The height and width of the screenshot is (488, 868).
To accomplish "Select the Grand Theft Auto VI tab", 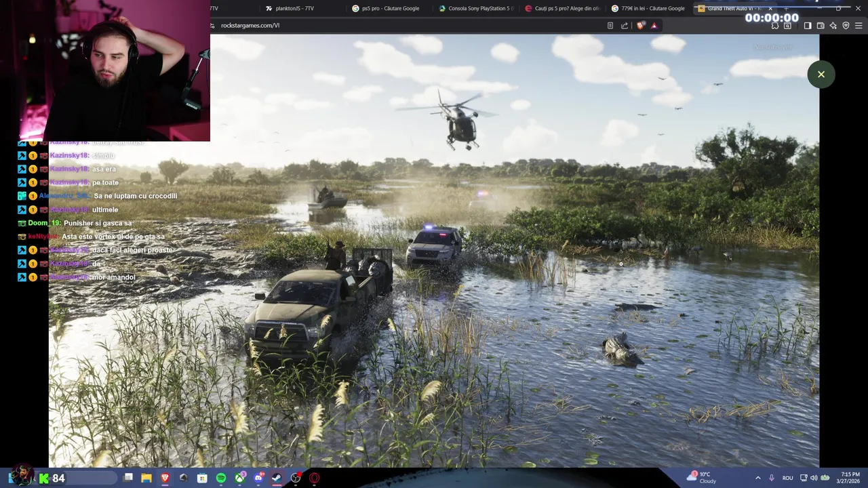I will point(734,8).
